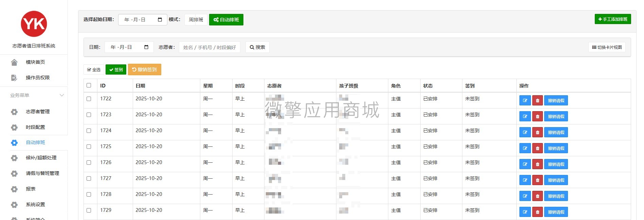Delete row 1728 with the trash icon
644x220 pixels.
tap(537, 196)
